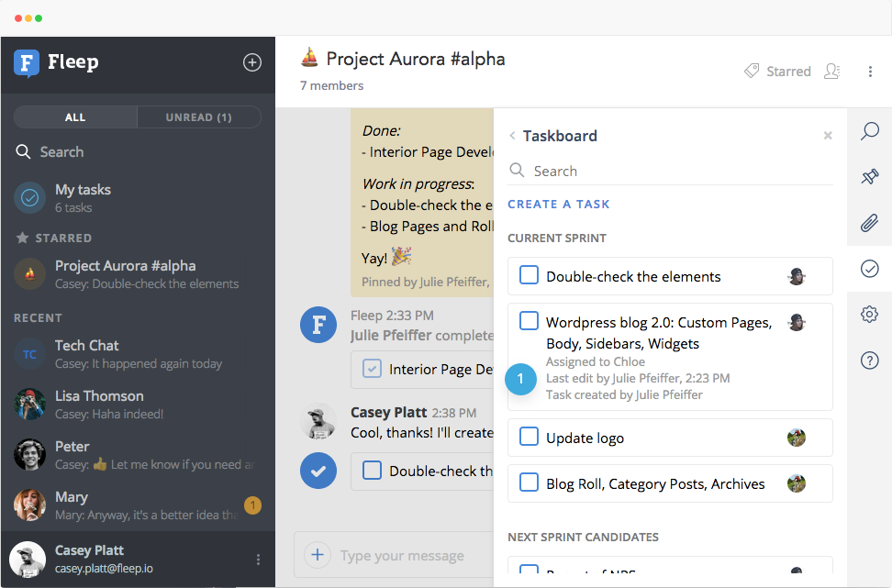Click Mary's avatar photo
This screenshot has height=588, width=892.
tap(29, 505)
